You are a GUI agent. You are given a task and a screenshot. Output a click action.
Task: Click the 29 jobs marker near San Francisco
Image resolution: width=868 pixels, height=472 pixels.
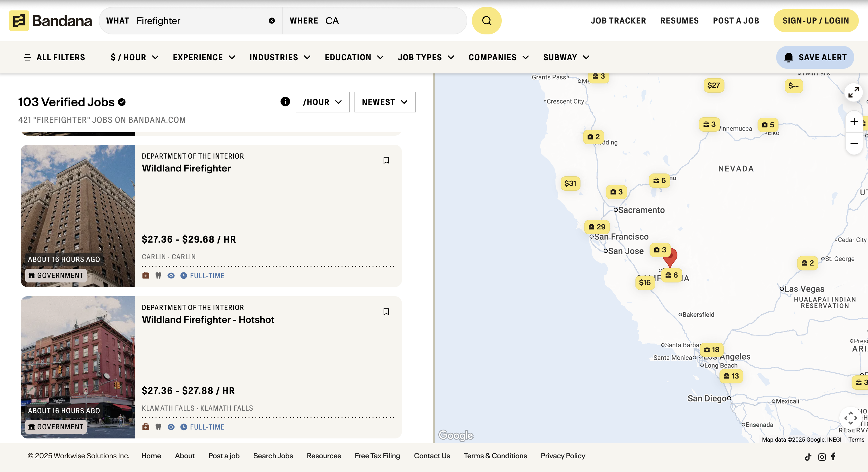pyautogui.click(x=597, y=227)
